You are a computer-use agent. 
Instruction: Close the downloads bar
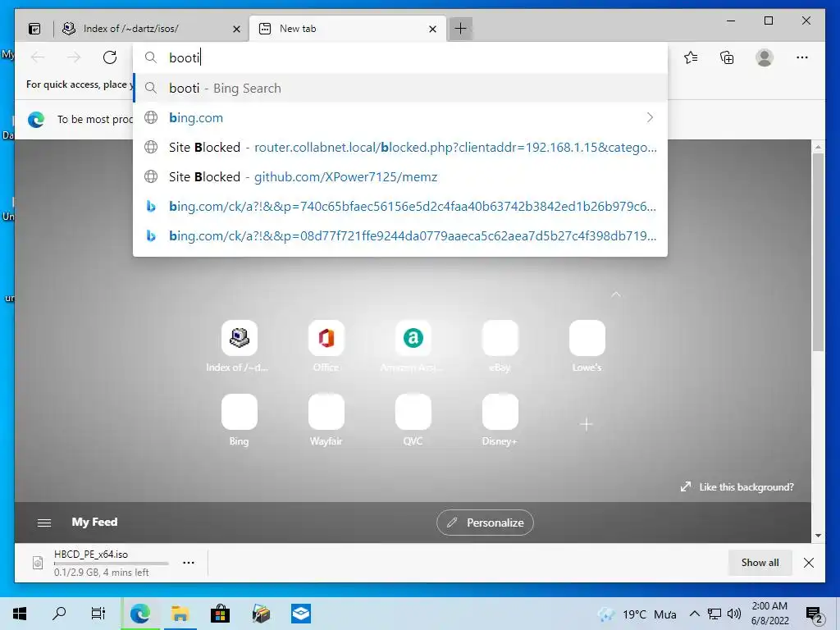(809, 563)
